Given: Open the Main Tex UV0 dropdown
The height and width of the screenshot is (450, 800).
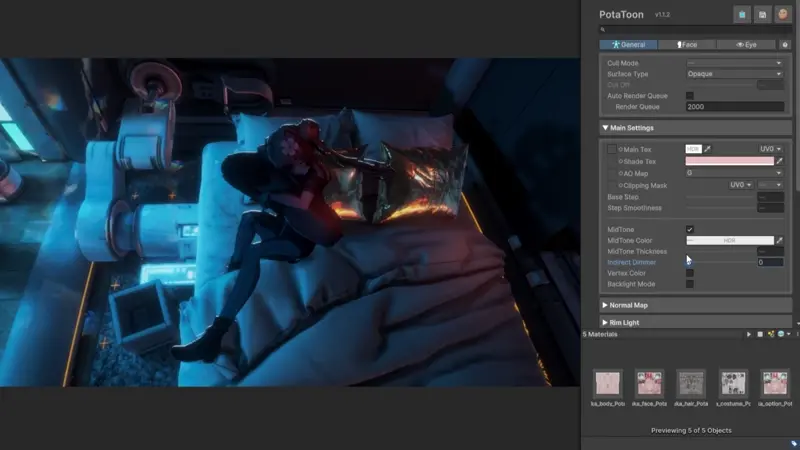Looking at the screenshot, I should pos(770,149).
